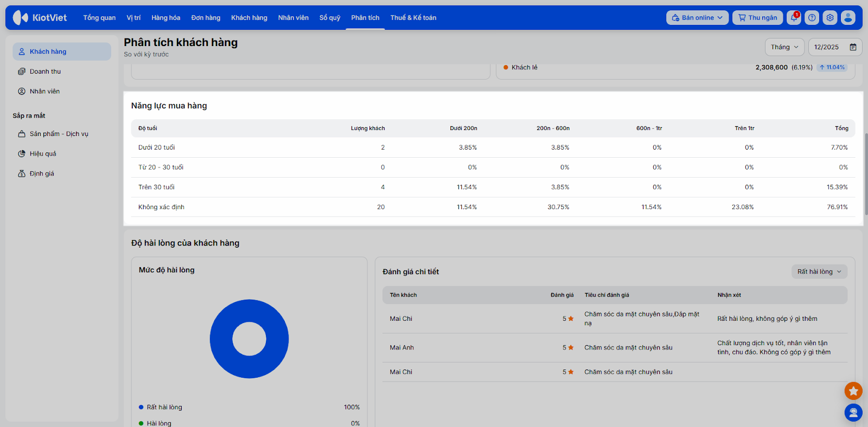Click the orange star floating button
The height and width of the screenshot is (427, 868).
(853, 391)
